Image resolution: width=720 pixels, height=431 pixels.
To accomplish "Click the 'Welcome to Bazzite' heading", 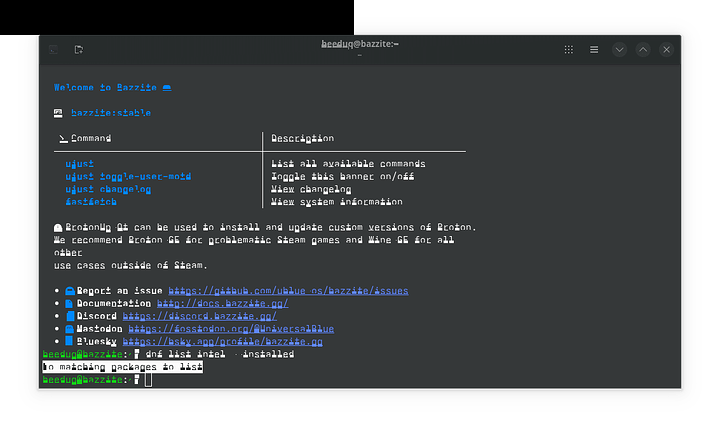I will (x=105, y=88).
